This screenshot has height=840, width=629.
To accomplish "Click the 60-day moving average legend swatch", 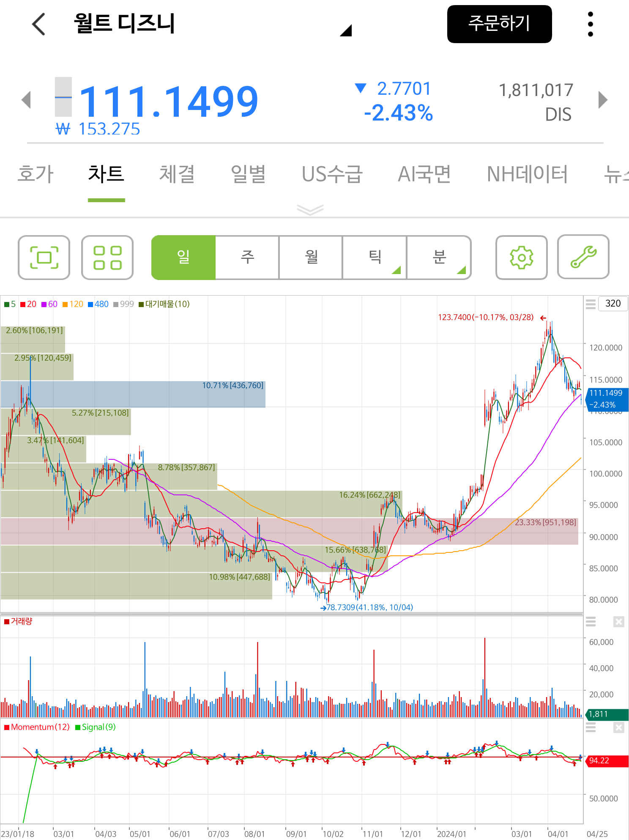I will [44, 305].
